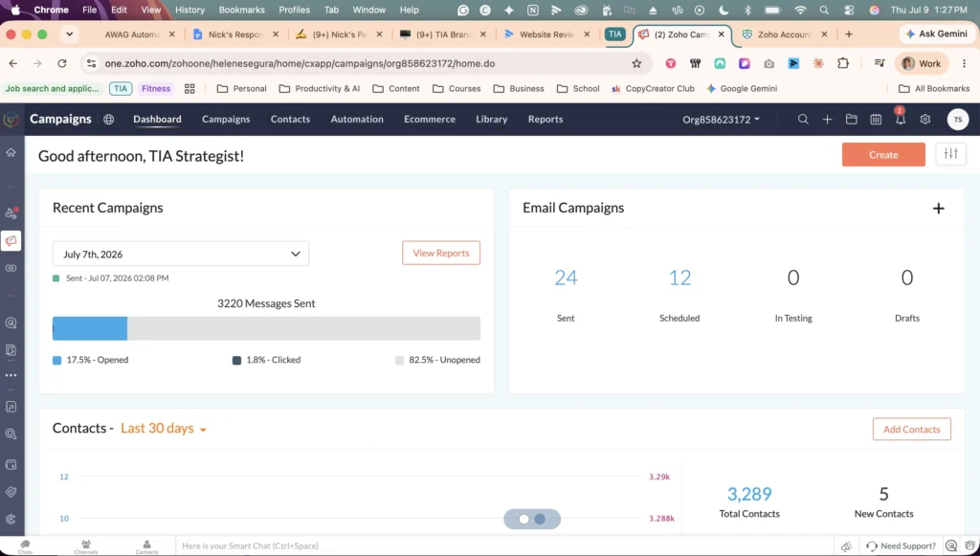Open macOS Spotlight search icon
This screenshot has height=556, width=980.
coord(824,10)
